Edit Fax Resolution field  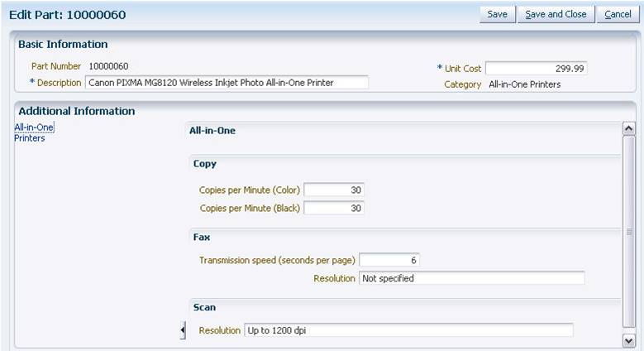point(472,278)
